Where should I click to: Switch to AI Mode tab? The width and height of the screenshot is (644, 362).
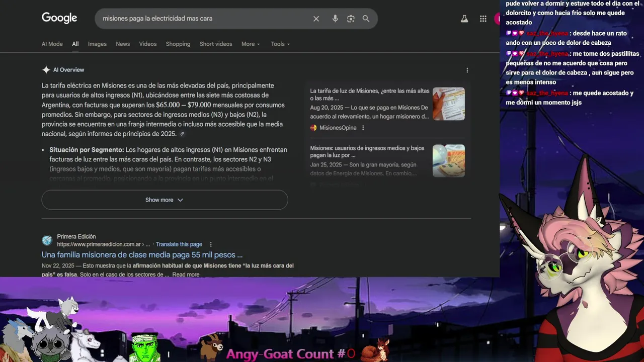tap(52, 44)
